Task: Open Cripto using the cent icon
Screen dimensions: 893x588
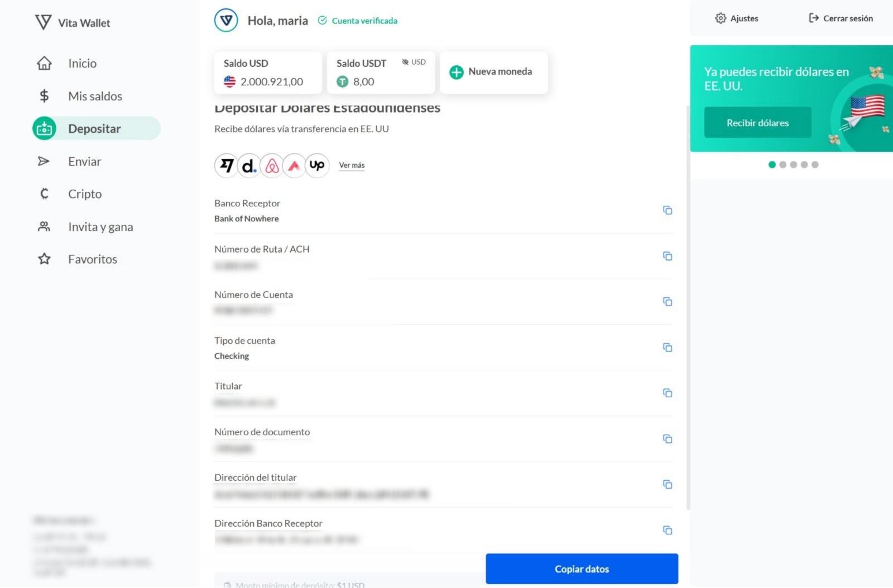Action: click(44, 194)
